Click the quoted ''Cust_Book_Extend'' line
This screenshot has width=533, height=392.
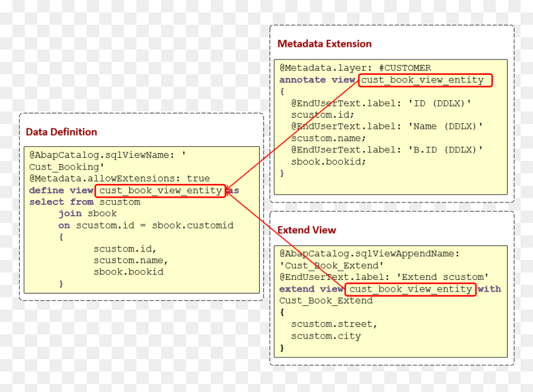point(332,265)
